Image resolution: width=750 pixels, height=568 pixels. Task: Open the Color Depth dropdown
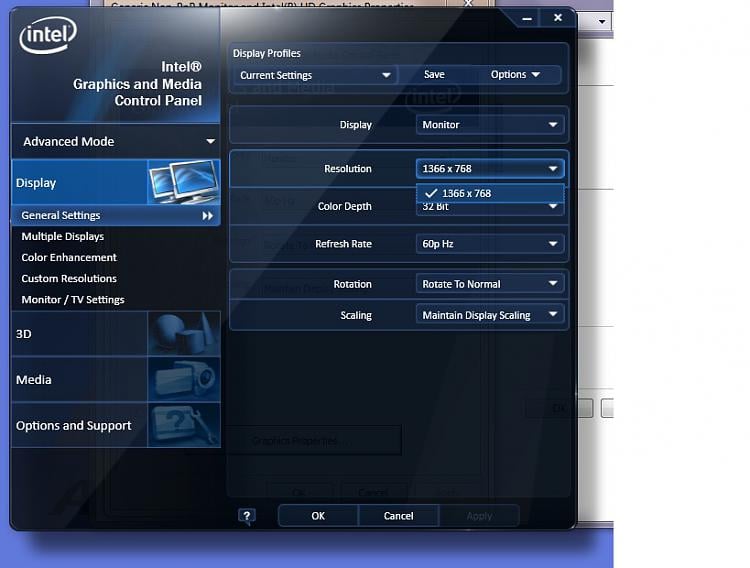(x=490, y=207)
